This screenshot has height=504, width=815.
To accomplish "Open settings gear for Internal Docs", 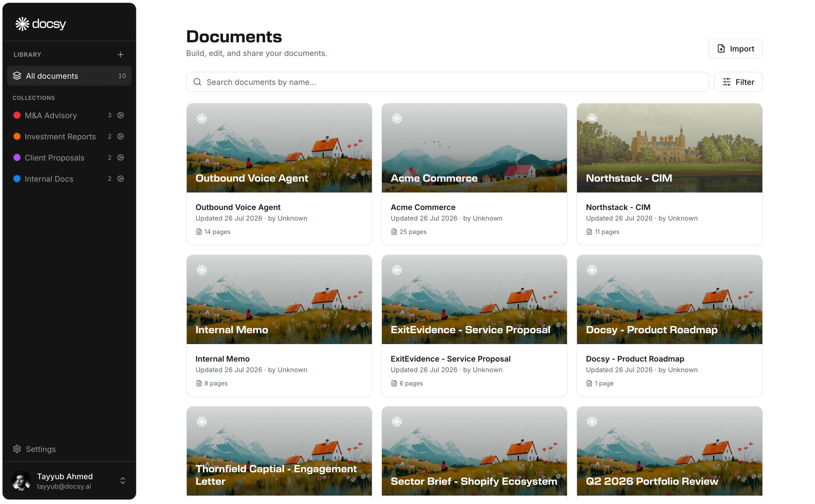I will pos(121,179).
